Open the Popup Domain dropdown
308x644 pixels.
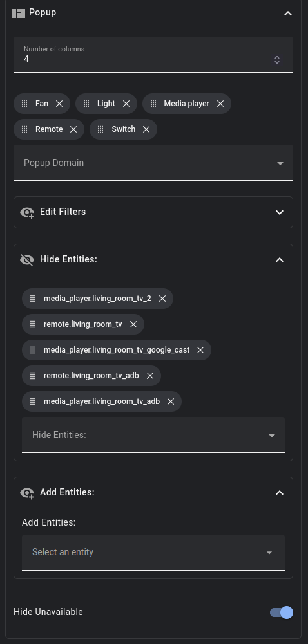(153, 163)
